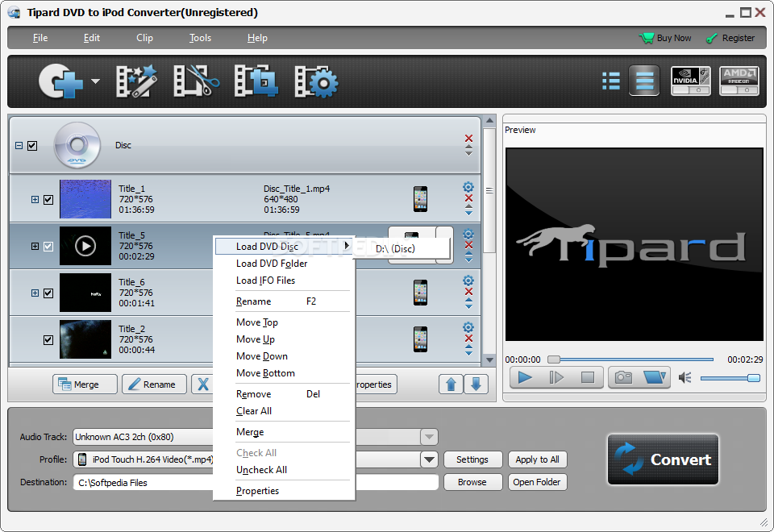This screenshot has height=532, width=774.
Task: Switch to detailed list view icon
Action: pos(611,81)
